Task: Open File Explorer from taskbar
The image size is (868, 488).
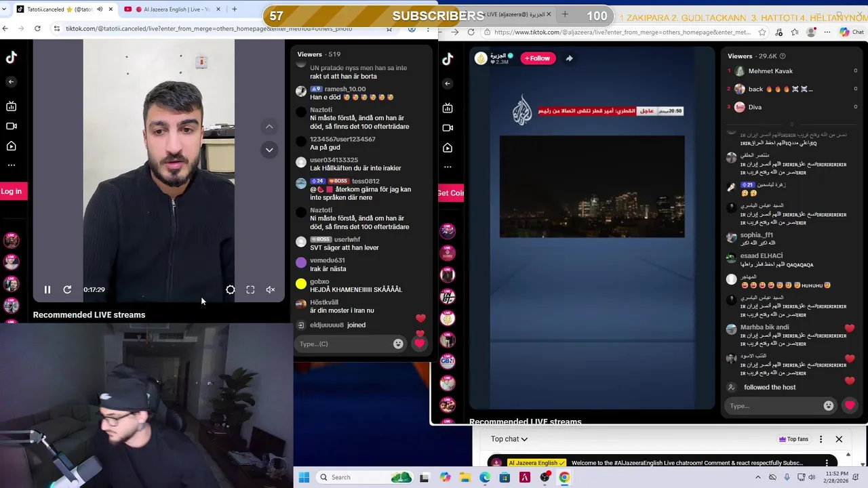Action: click(465, 477)
